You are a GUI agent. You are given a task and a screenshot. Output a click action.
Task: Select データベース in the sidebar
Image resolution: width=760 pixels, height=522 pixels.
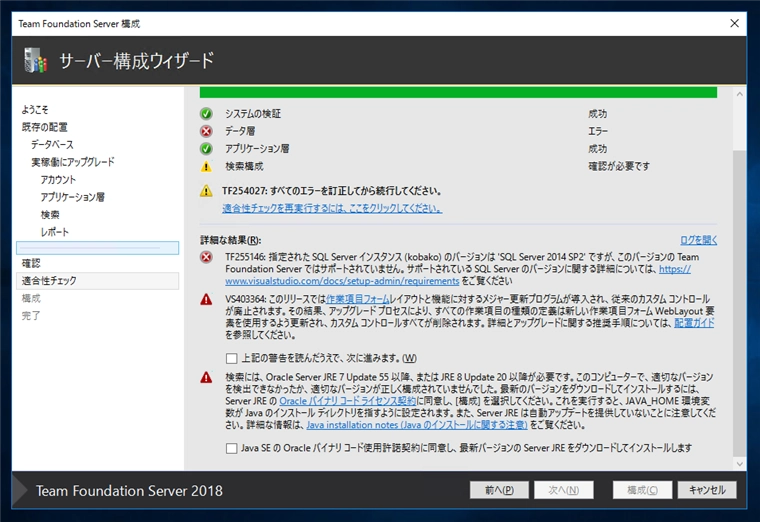[52, 144]
